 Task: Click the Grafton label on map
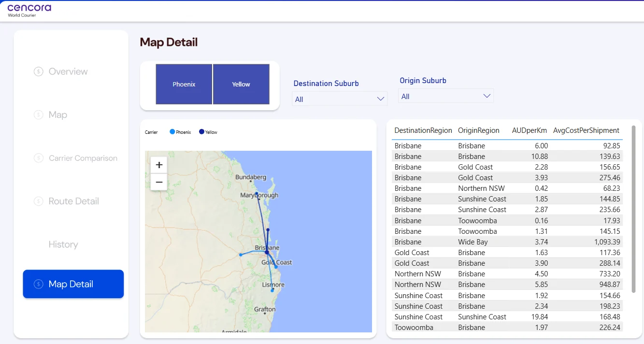265,309
